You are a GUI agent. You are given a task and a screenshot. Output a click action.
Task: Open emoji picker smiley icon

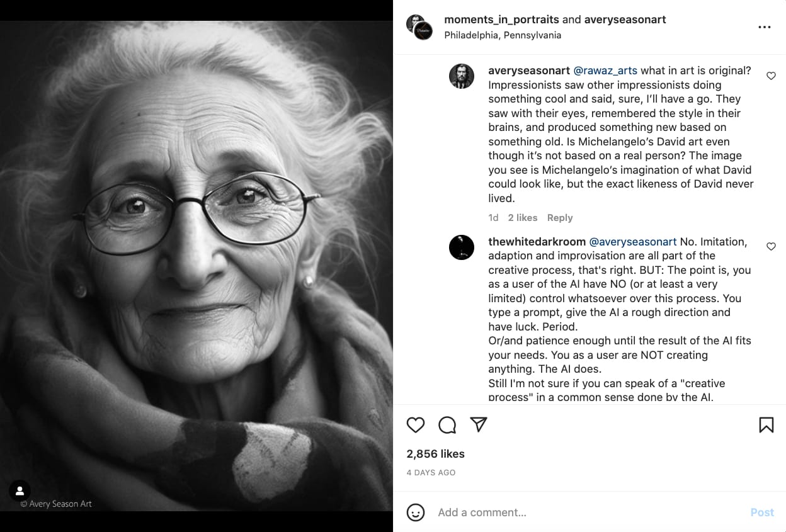416,512
